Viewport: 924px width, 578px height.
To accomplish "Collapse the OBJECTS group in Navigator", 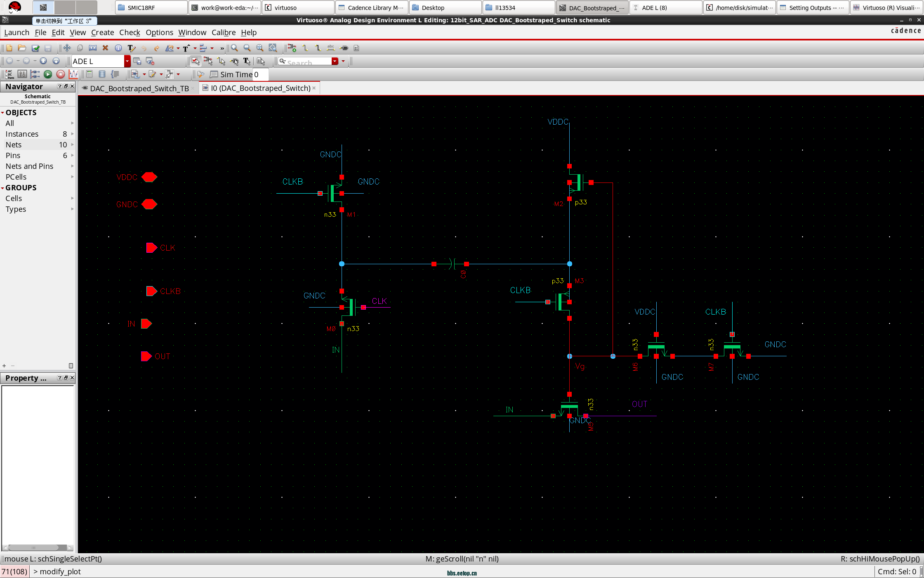I will (x=3, y=113).
